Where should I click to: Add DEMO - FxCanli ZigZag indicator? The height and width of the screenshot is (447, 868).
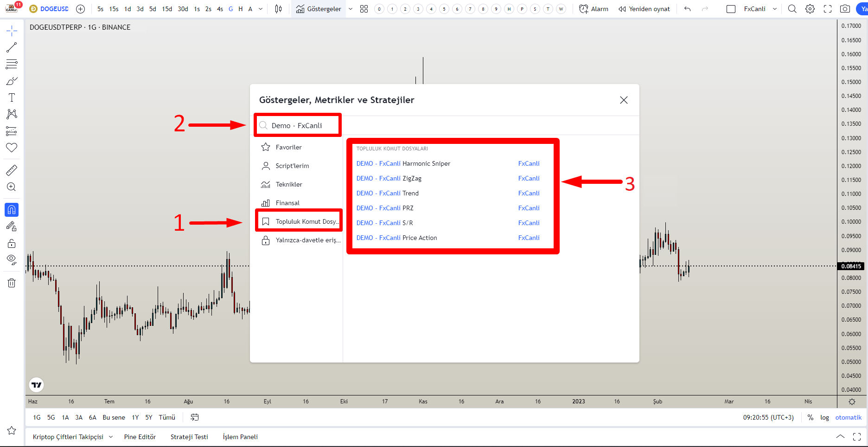[389, 178]
